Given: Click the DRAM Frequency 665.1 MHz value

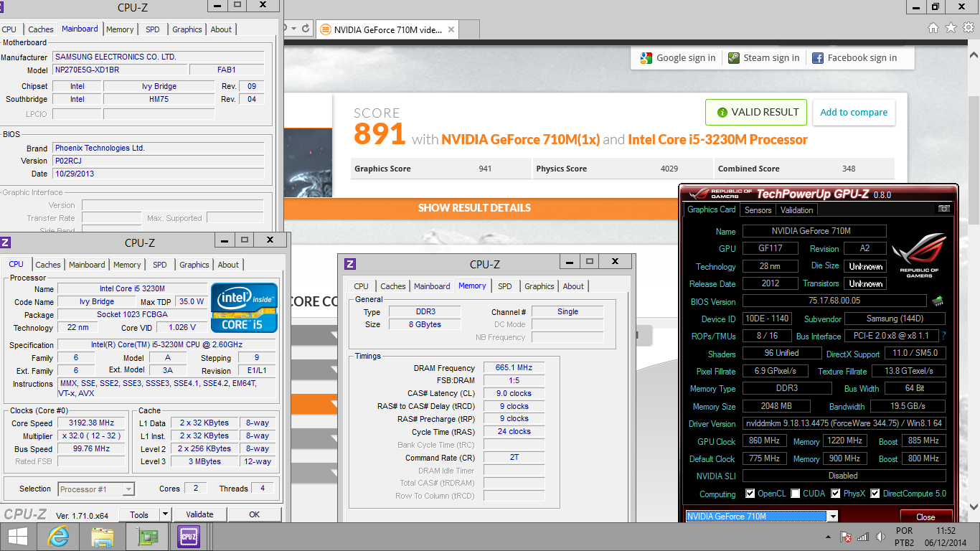Looking at the screenshot, I should (x=514, y=367).
